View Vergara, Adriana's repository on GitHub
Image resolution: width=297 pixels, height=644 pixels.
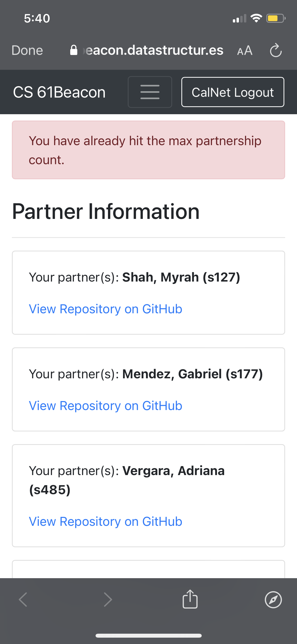pyautogui.click(x=105, y=522)
